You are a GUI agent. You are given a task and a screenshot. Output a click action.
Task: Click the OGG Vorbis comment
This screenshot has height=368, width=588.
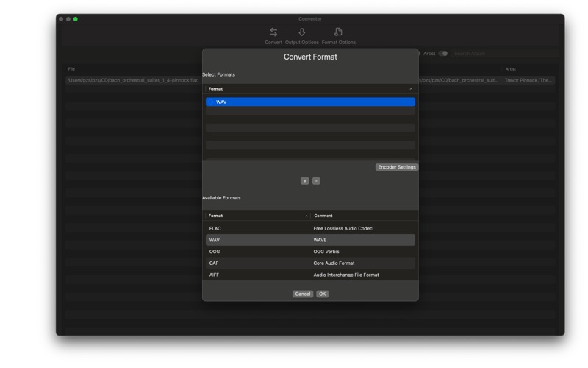[326, 252]
